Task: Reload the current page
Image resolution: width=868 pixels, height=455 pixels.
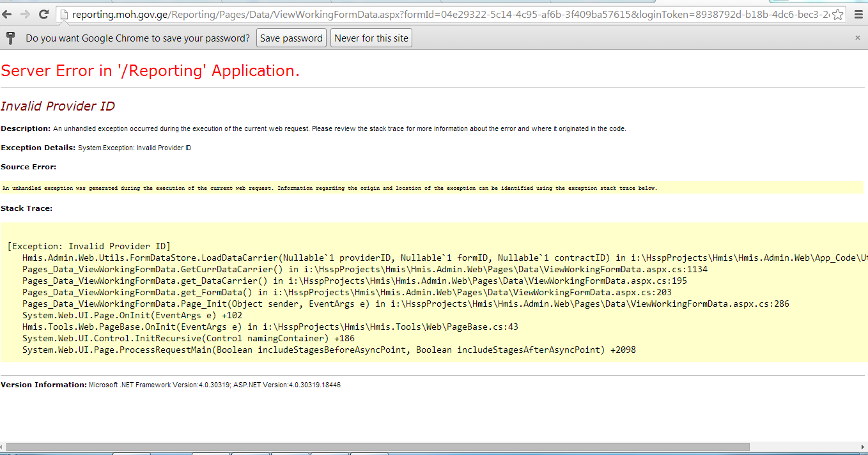Action: (x=43, y=14)
